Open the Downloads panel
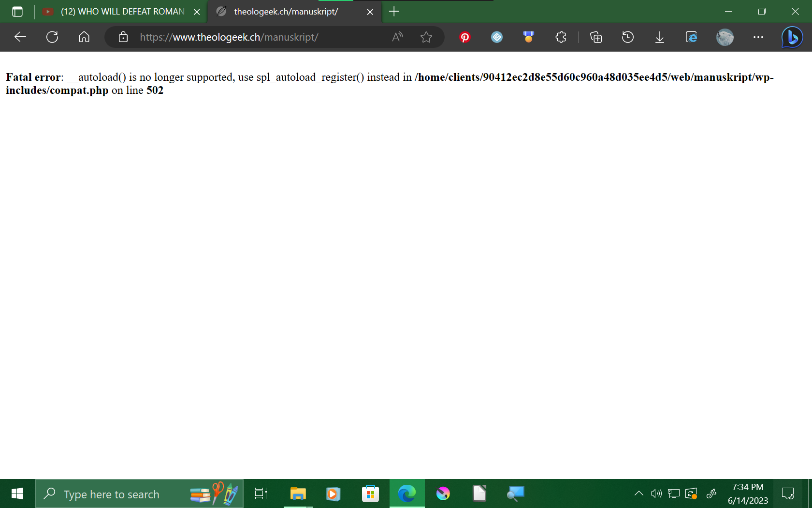 click(659, 37)
